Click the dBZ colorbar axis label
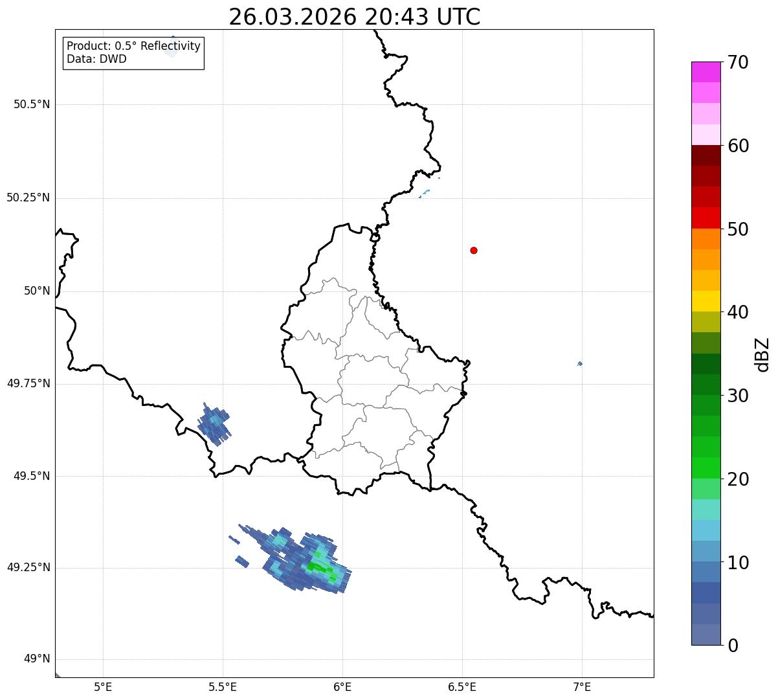 click(x=762, y=354)
